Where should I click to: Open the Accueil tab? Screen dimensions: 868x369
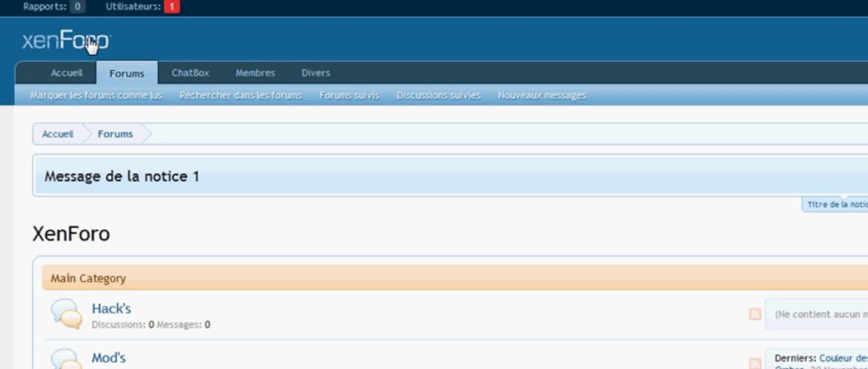[x=67, y=73]
